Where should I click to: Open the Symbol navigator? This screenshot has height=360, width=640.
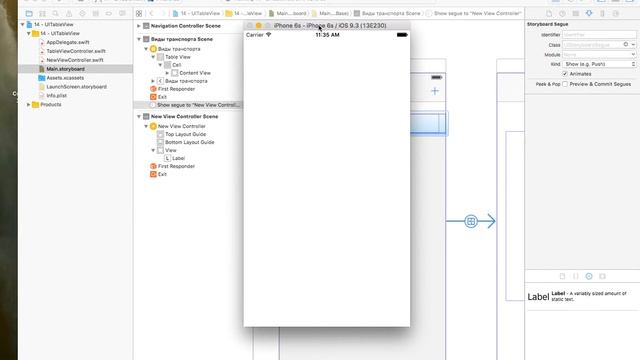point(42,13)
